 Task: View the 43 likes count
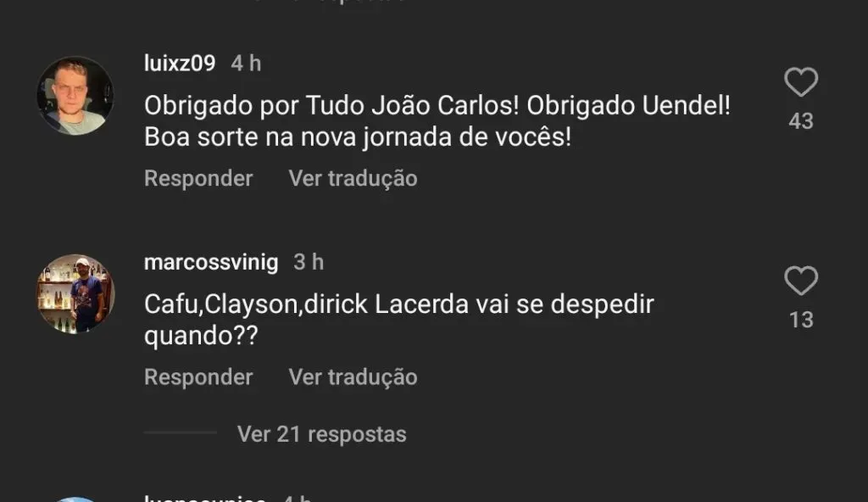coord(801,120)
